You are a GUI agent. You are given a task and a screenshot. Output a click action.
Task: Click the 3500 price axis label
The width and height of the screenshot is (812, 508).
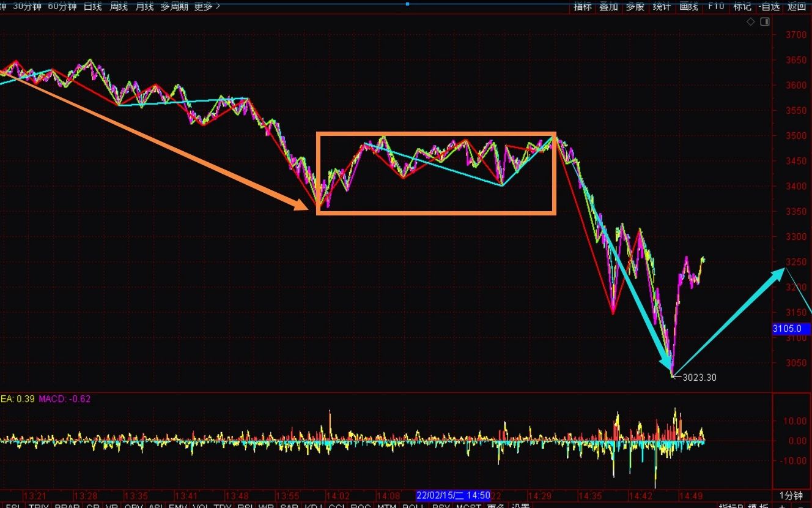coord(795,136)
